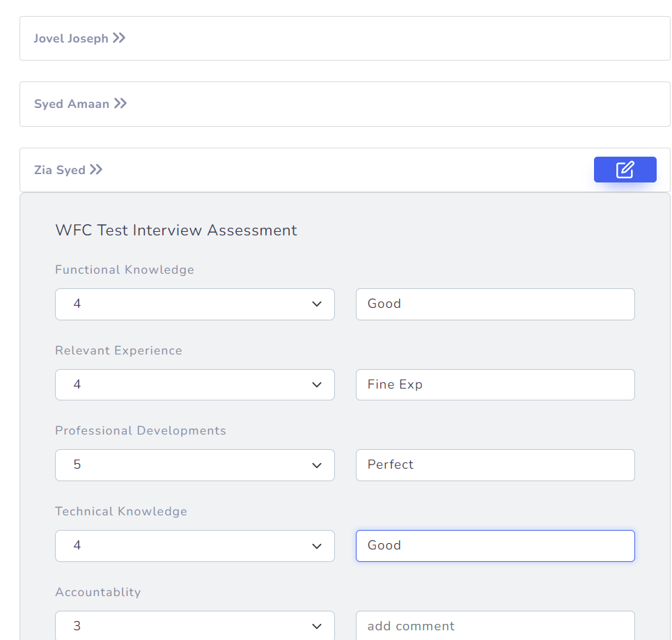The height and width of the screenshot is (640, 672).
Task: Open the Relevant Experience rating dropdown
Action: tap(194, 384)
